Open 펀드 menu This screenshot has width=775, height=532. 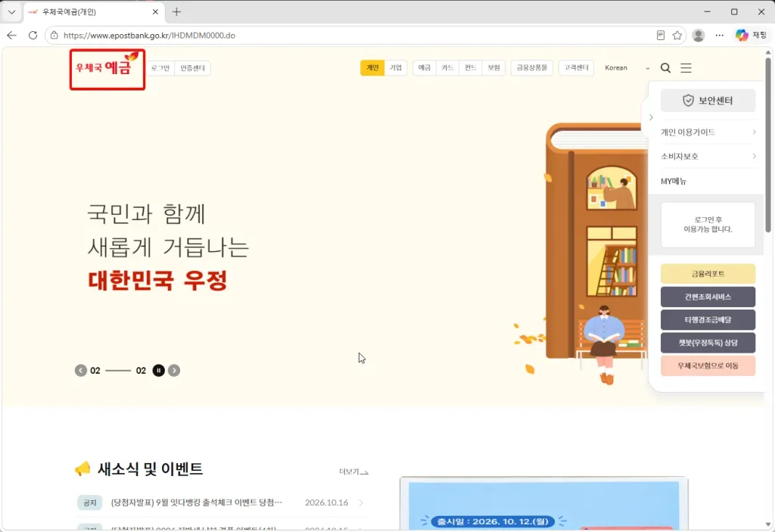point(471,68)
